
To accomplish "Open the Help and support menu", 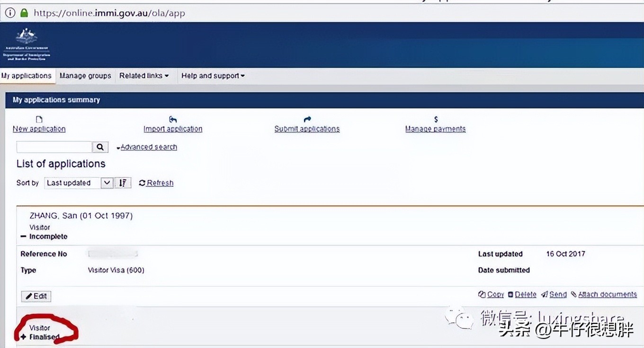I will pos(213,76).
